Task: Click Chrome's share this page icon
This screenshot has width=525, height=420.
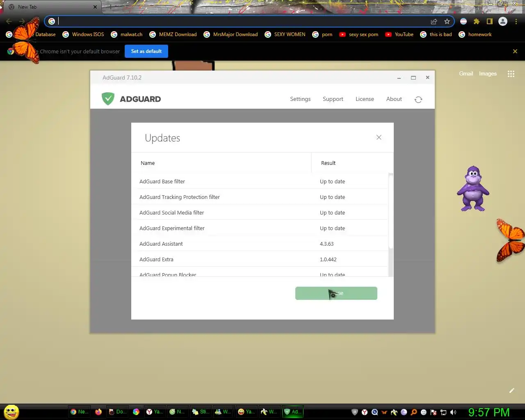Action: click(434, 21)
